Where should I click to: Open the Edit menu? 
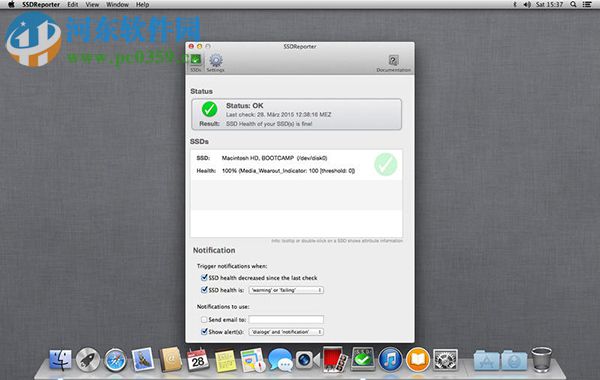73,5
